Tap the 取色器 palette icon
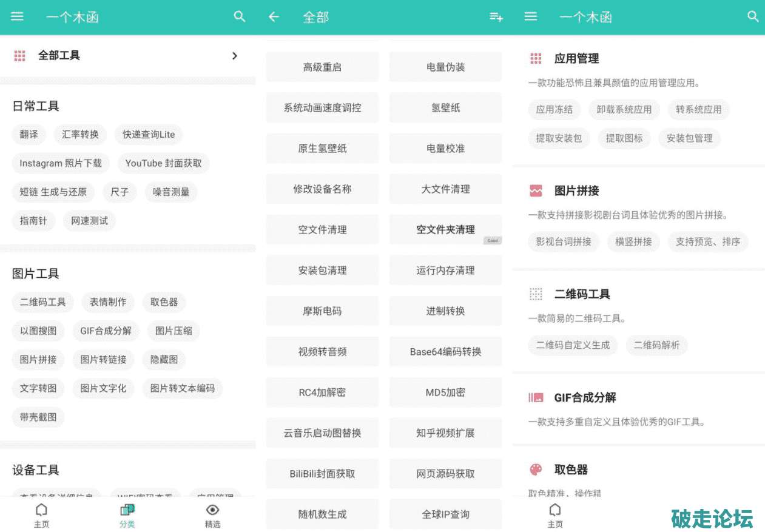Screen dimensions: 765x532 536,470
